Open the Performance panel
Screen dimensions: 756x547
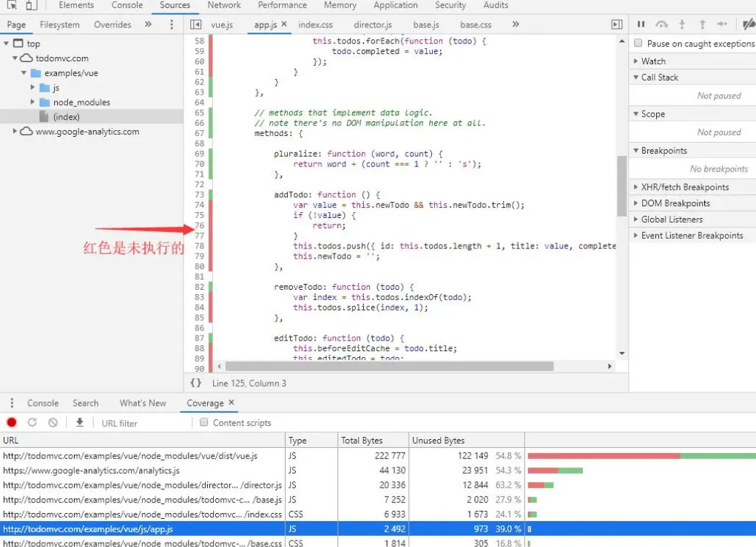tap(282, 5)
